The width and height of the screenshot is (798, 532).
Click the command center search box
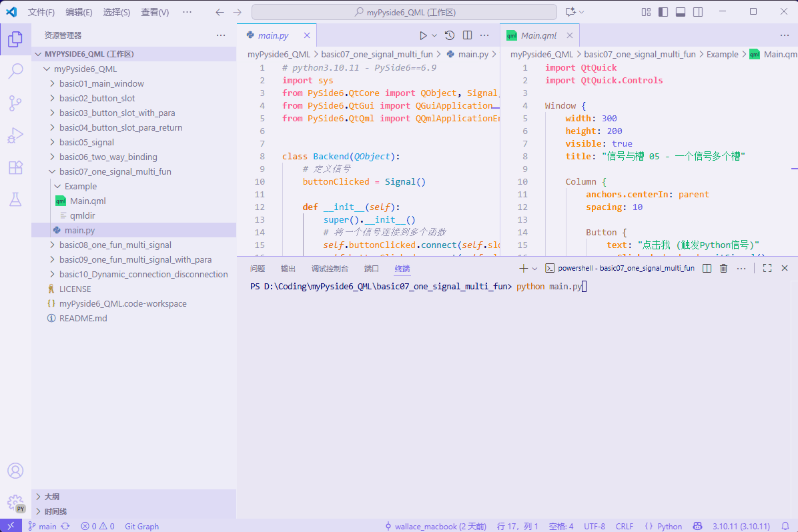(x=404, y=12)
